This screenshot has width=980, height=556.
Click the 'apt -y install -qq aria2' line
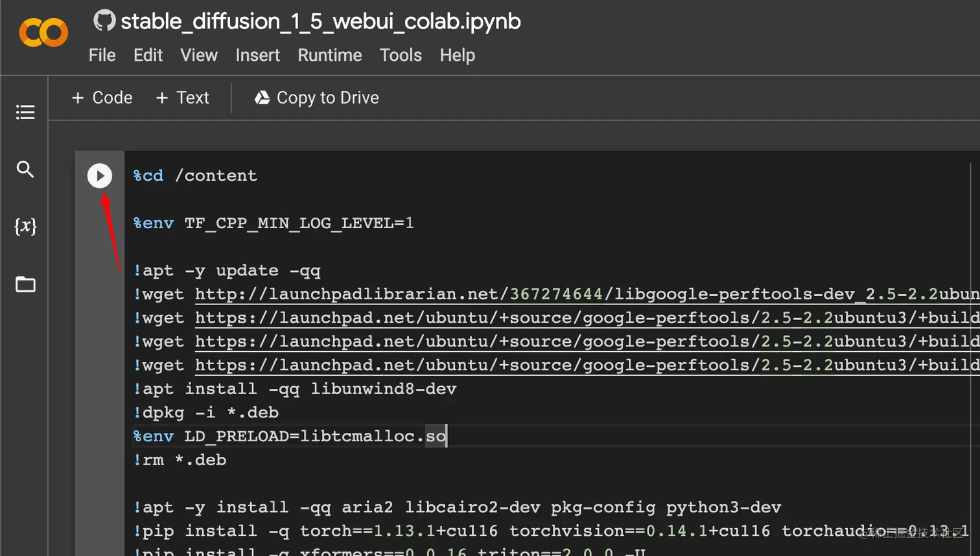(x=457, y=507)
